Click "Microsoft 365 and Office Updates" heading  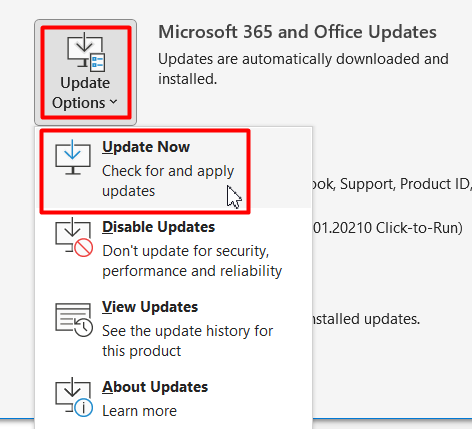coord(297,32)
